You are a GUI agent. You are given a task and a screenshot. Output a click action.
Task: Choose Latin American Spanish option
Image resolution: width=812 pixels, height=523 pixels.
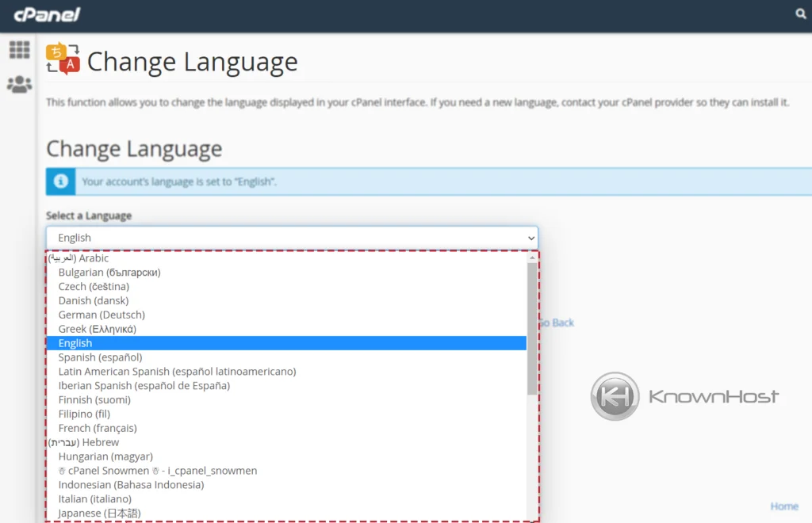point(286,372)
